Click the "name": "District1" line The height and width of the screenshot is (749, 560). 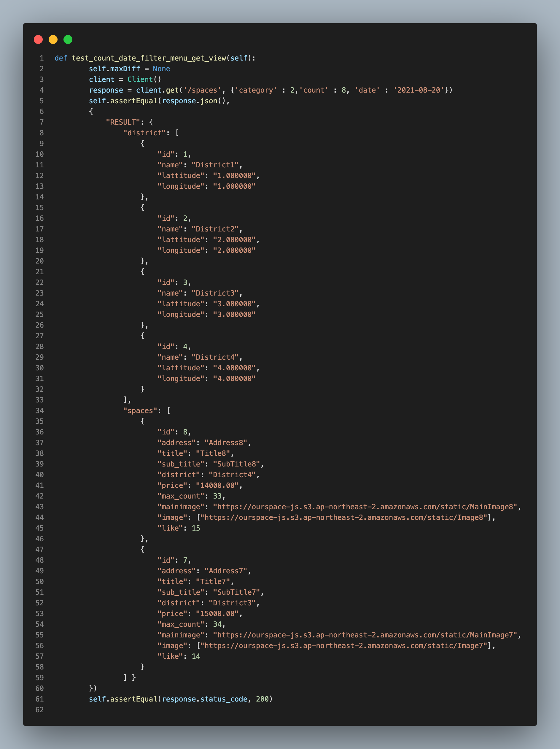tap(200, 165)
